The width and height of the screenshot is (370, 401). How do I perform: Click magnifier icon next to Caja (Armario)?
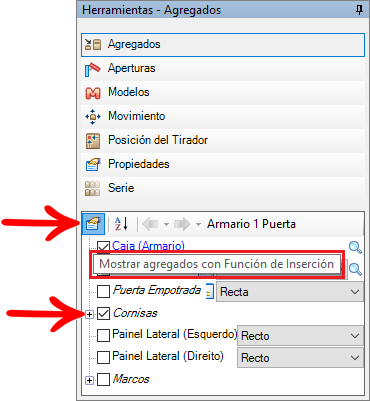355,247
